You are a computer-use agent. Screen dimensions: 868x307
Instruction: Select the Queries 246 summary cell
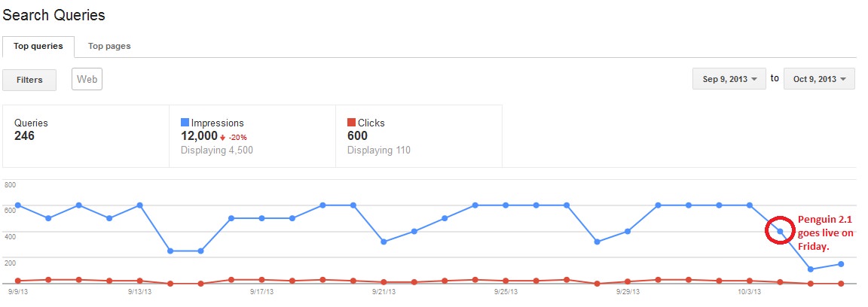click(86, 136)
